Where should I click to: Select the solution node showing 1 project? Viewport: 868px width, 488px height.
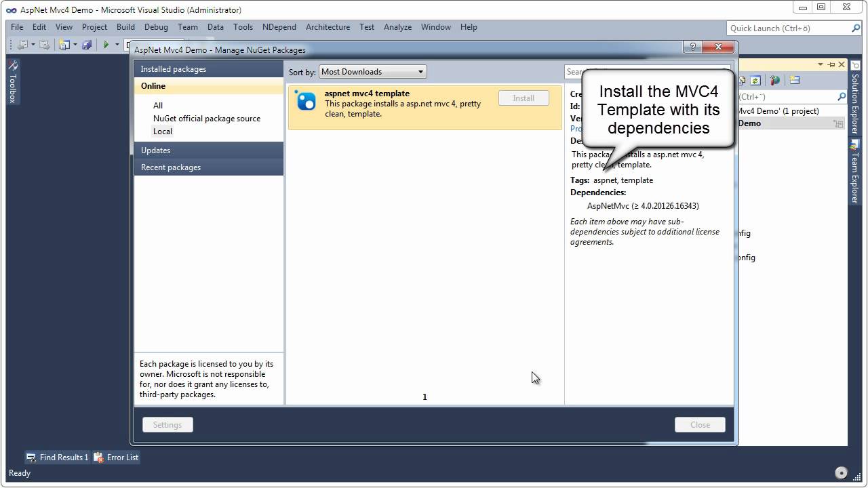click(778, 111)
